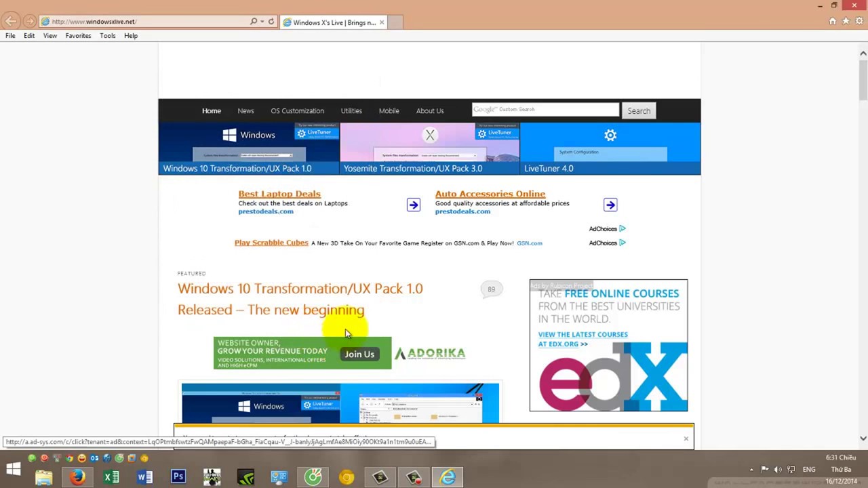
Task: Open the Help menu
Action: pyautogui.click(x=131, y=36)
